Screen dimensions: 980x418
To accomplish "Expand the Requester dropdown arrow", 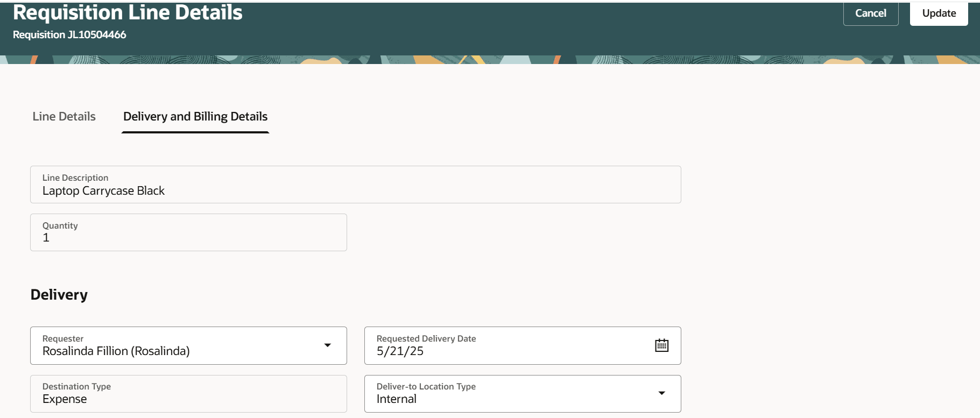I will coord(327,345).
